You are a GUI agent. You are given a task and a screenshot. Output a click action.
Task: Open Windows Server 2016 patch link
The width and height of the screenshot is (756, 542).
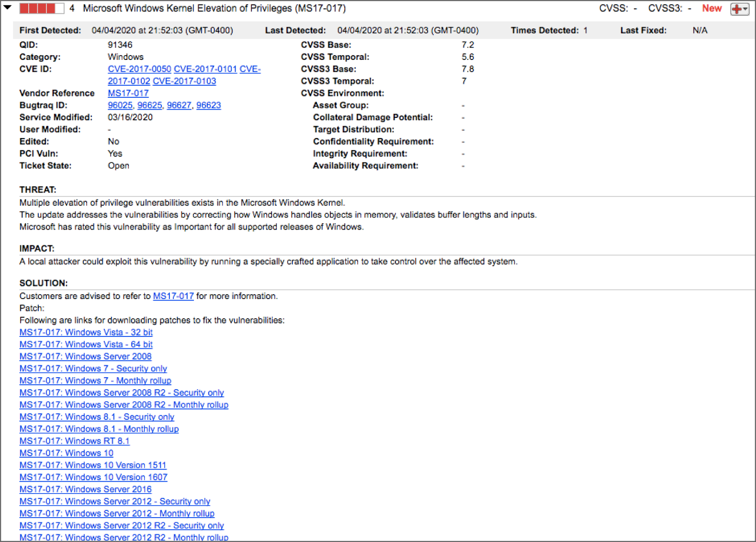(85, 489)
